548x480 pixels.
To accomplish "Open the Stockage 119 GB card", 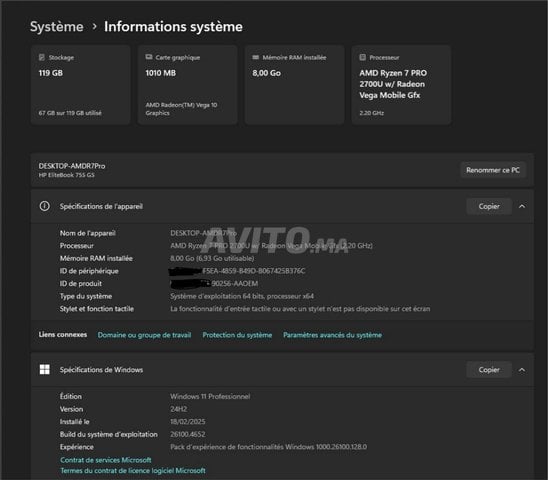I will [81, 85].
